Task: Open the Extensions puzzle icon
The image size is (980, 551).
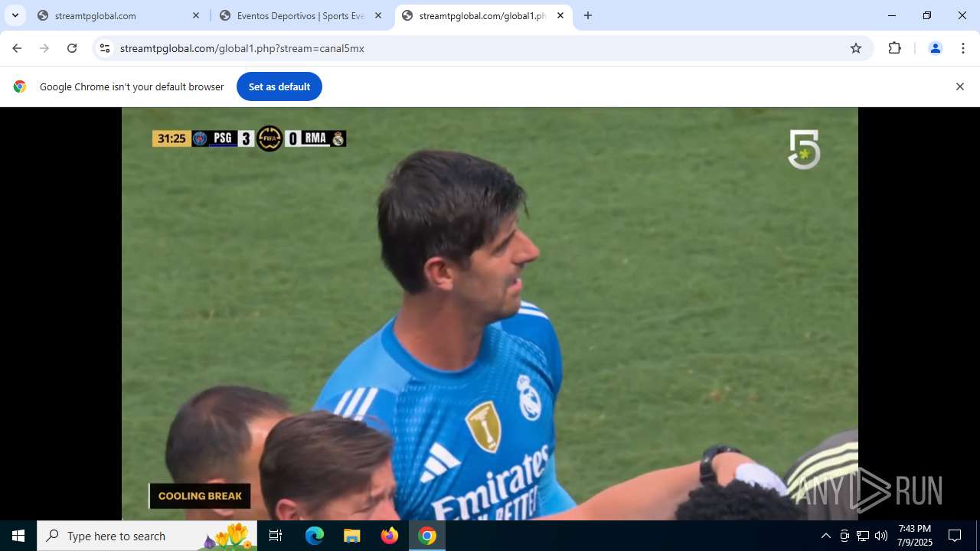Action: [894, 48]
